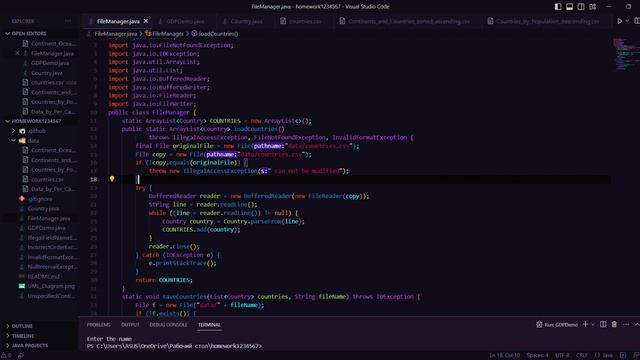
Task: Open Customize Layout icon in title bar
Action: (x=593, y=7)
